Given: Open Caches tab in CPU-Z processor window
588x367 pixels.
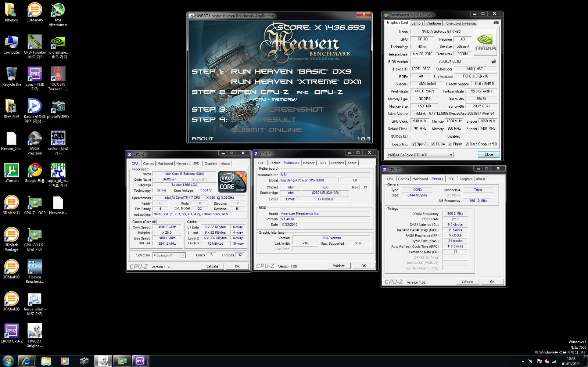Looking at the screenshot, I should (x=148, y=164).
